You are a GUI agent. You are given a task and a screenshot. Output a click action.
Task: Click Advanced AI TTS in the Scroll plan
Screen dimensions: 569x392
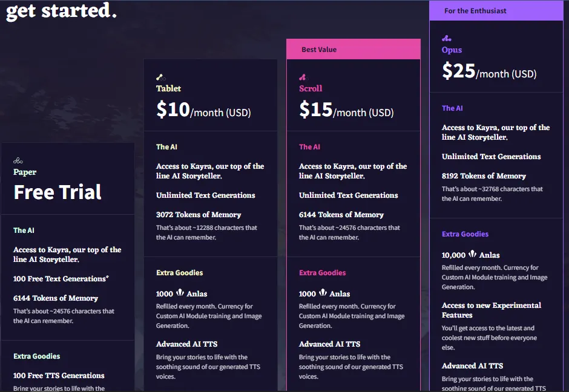pyautogui.click(x=329, y=344)
